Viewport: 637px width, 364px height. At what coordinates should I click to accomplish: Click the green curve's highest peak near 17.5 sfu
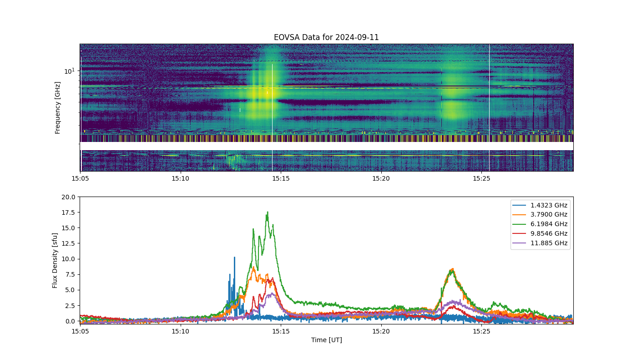pos(268,212)
